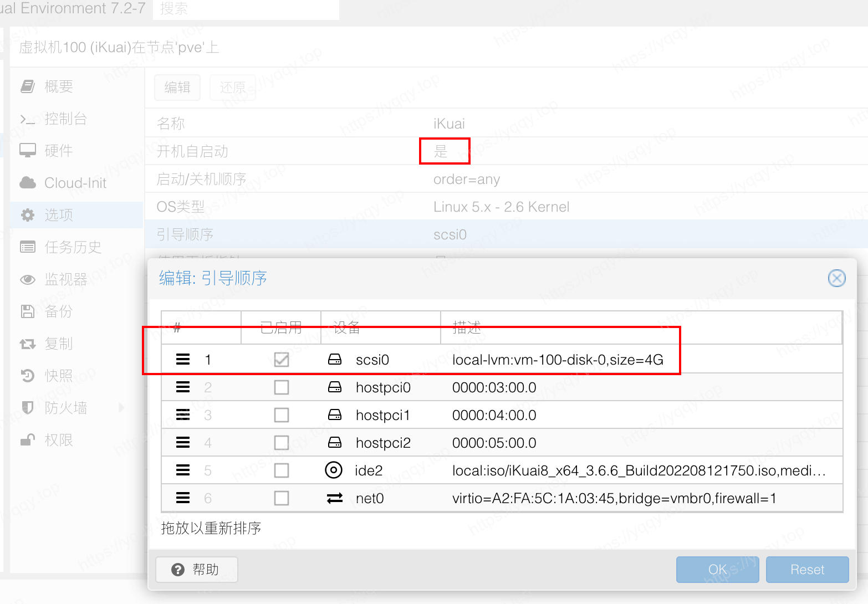Enable the hostpci0 boot checkbox

click(282, 387)
